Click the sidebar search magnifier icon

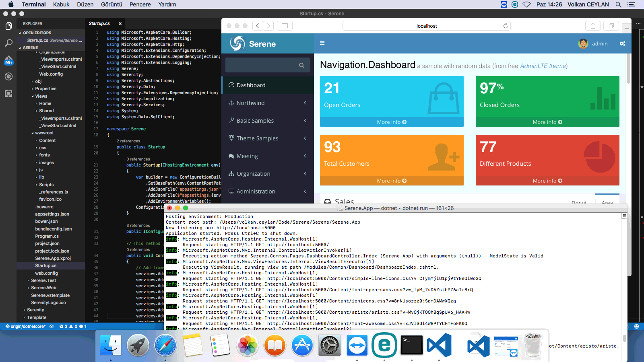(301, 65)
